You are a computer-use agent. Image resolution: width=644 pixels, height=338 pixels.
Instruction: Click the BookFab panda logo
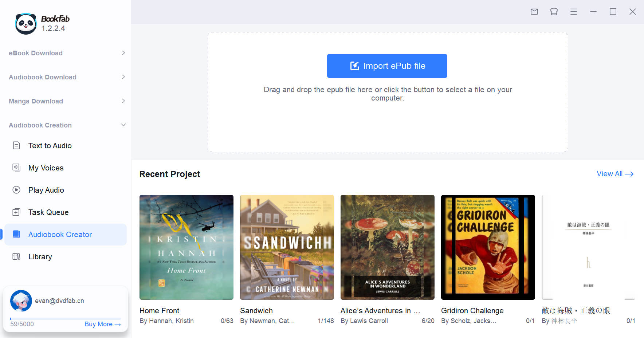26,24
